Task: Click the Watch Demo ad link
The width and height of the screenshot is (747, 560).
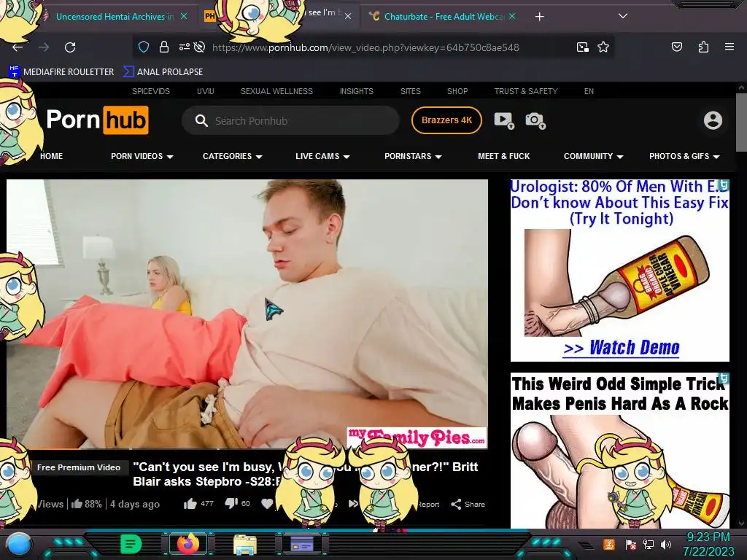Action: pos(622,348)
